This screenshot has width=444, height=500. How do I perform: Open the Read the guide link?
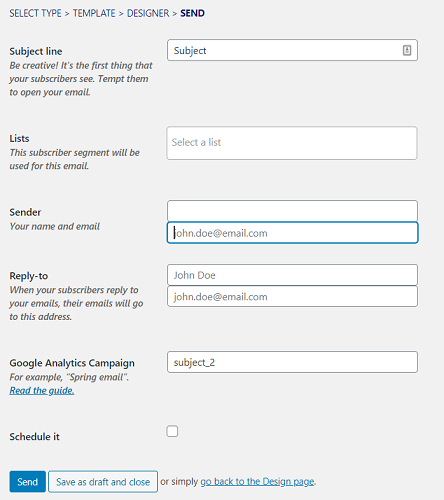tap(42, 390)
